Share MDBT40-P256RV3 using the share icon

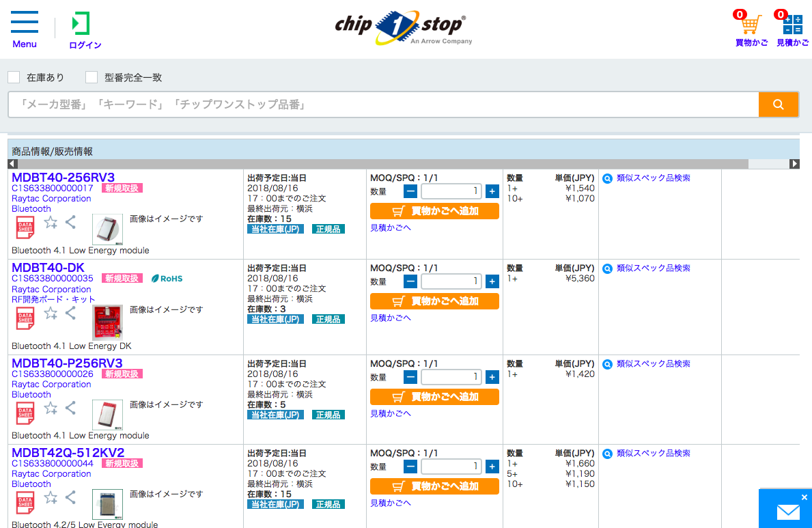point(70,408)
